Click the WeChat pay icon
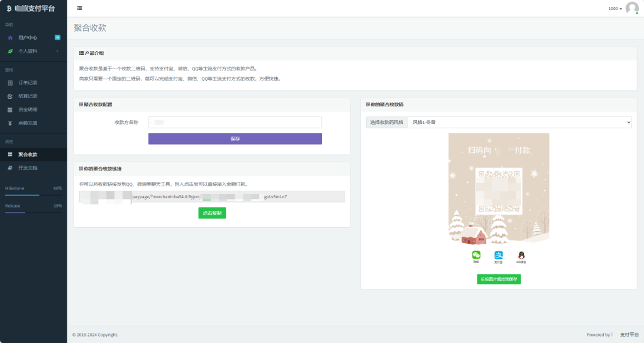 coord(476,255)
